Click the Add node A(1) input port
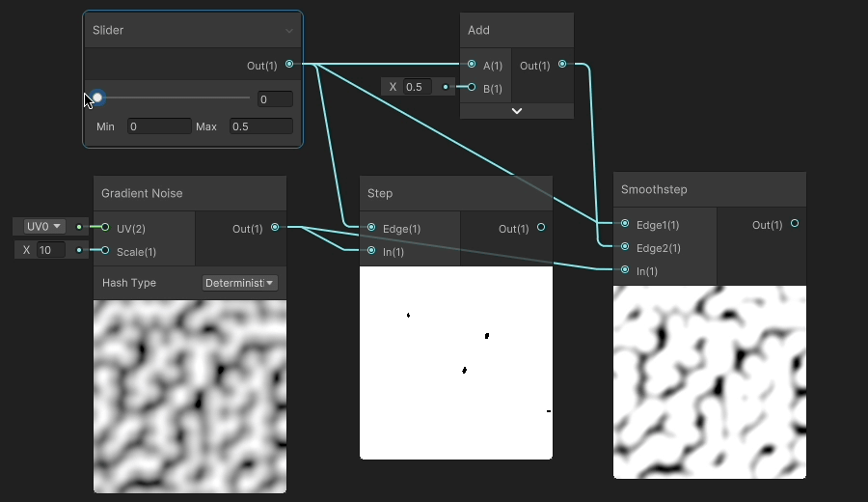Viewport: 868px width, 502px height. [471, 65]
